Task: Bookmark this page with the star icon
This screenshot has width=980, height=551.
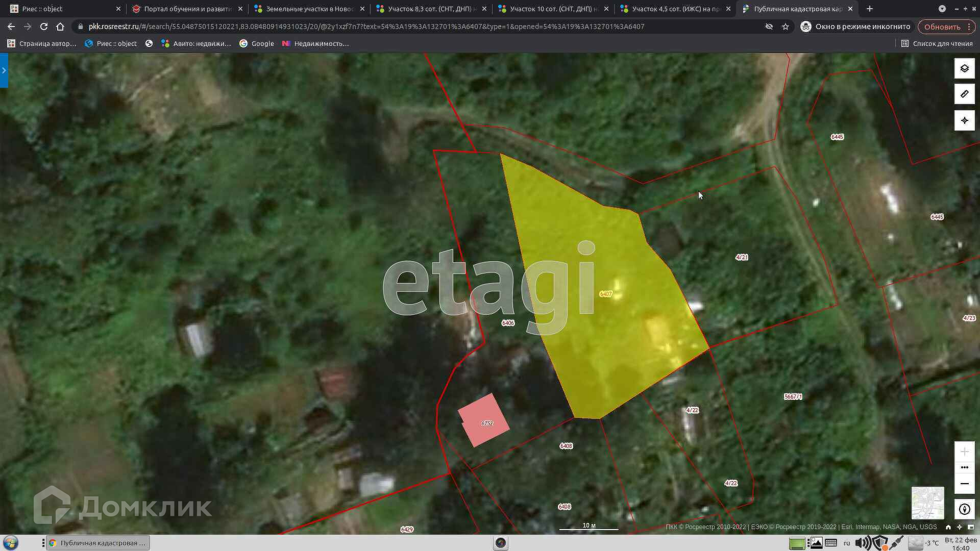Action: 786,27
